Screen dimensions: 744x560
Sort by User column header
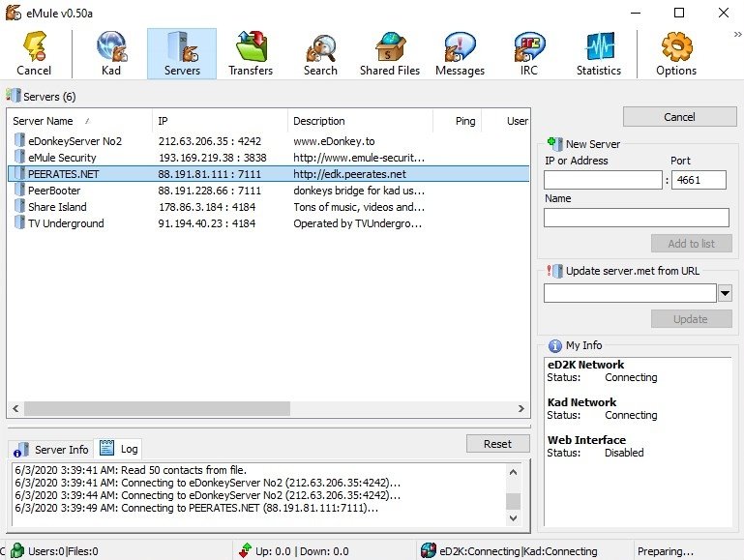(x=506, y=121)
